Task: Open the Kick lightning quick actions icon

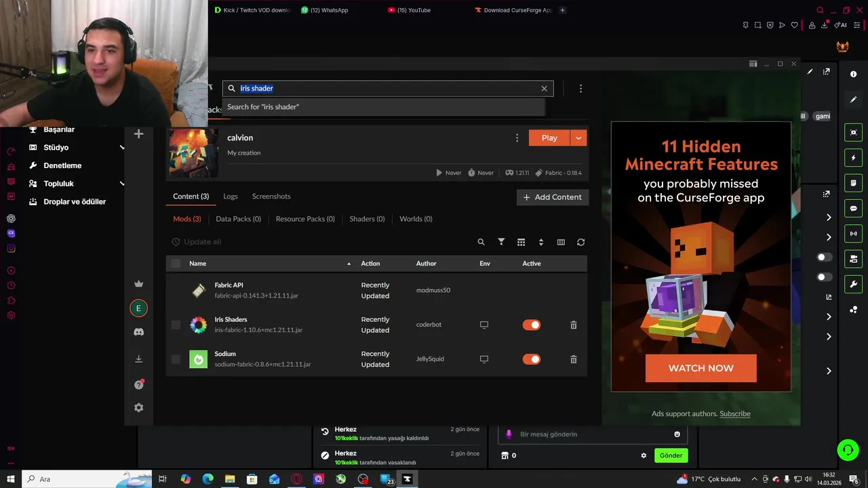Action: pos(854,158)
